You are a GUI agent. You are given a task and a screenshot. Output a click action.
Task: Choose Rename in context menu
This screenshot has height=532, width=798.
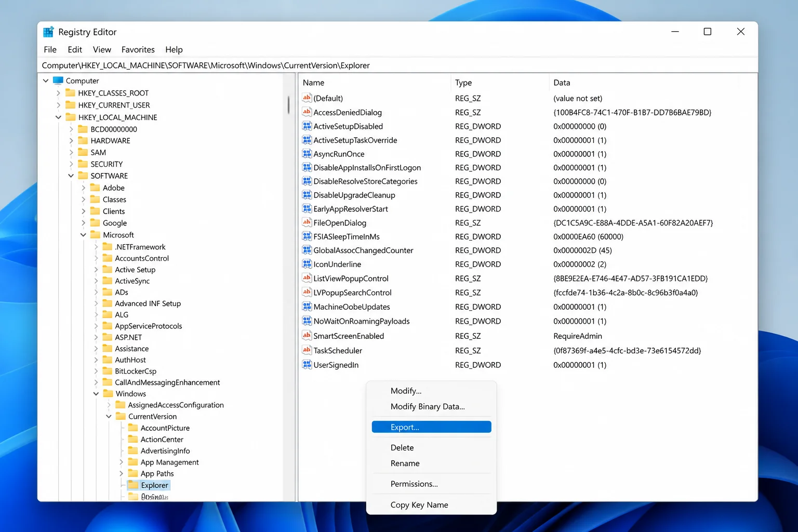432,463
